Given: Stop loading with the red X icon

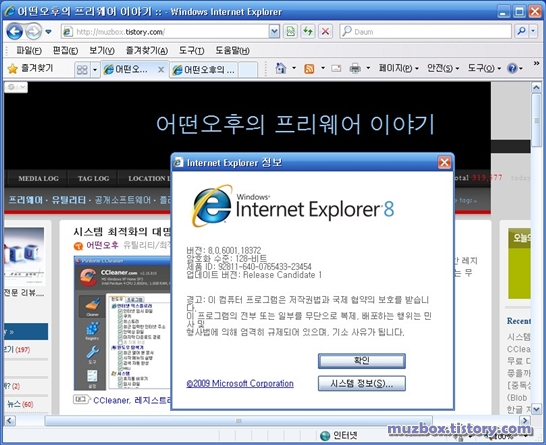Looking at the screenshot, I should click(x=325, y=32).
